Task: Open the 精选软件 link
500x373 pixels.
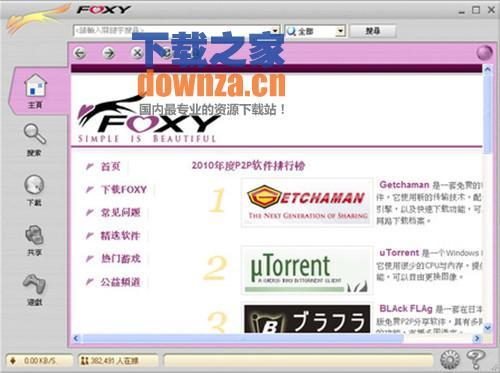Action: pos(120,236)
